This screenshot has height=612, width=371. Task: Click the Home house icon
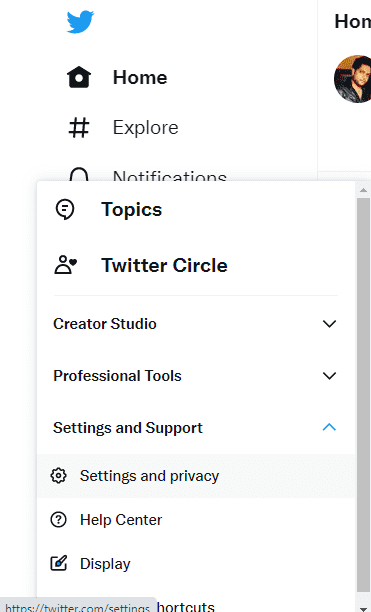(79, 77)
